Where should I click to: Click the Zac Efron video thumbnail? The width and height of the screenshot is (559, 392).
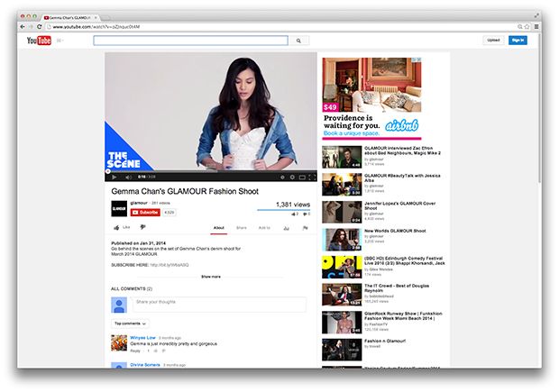pos(342,157)
